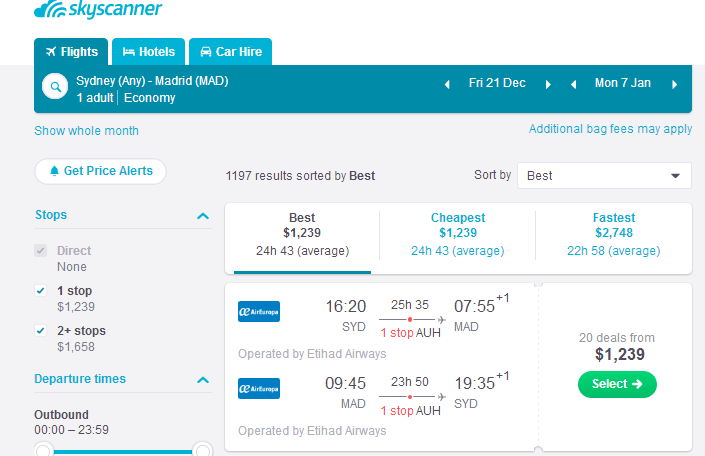
Task: Go to next day after Fri 21 Dec
Action: pos(549,84)
